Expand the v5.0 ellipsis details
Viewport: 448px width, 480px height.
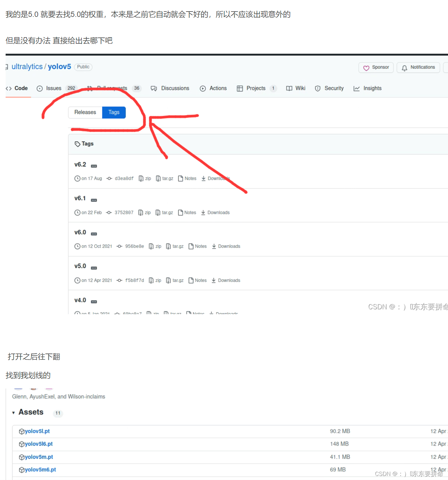click(94, 268)
